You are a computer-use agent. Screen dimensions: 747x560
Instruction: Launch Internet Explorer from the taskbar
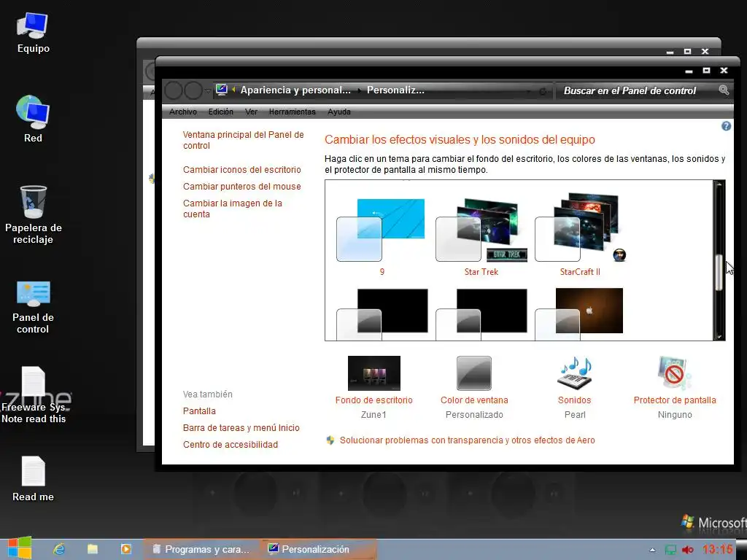[x=59, y=549]
